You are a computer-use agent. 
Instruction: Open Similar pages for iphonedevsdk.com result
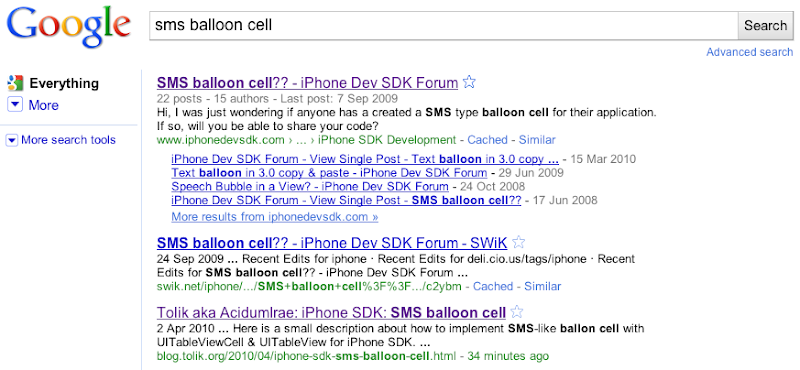[x=537, y=140]
